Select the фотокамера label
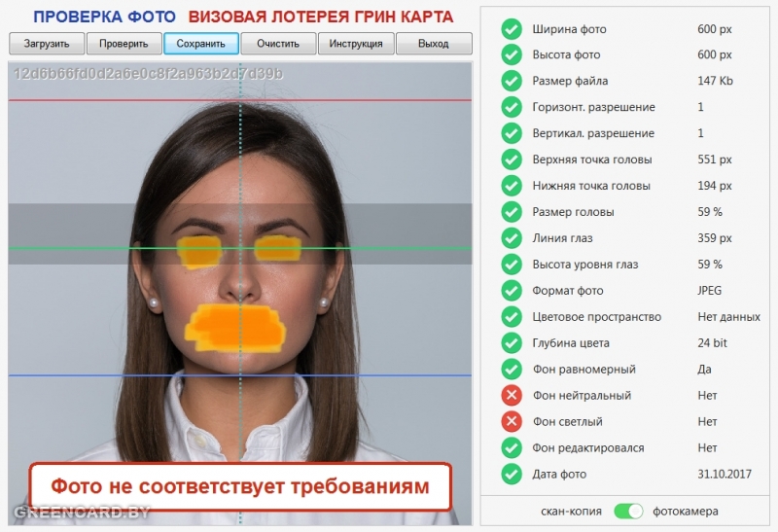 click(x=686, y=512)
